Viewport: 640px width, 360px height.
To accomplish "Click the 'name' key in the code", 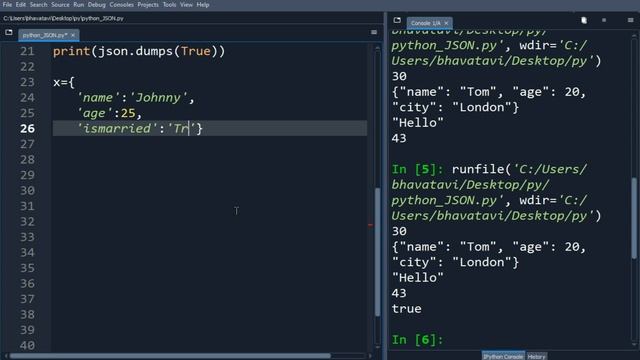I will point(98,98).
